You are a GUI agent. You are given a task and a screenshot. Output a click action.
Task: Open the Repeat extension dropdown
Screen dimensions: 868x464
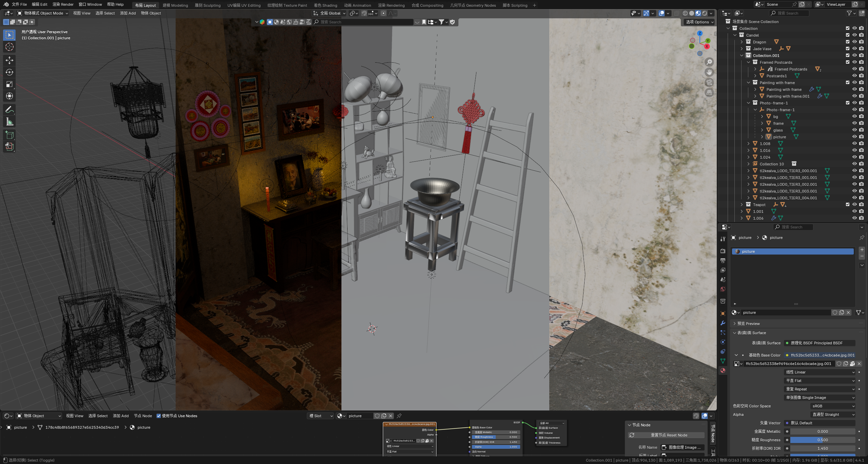coord(820,389)
